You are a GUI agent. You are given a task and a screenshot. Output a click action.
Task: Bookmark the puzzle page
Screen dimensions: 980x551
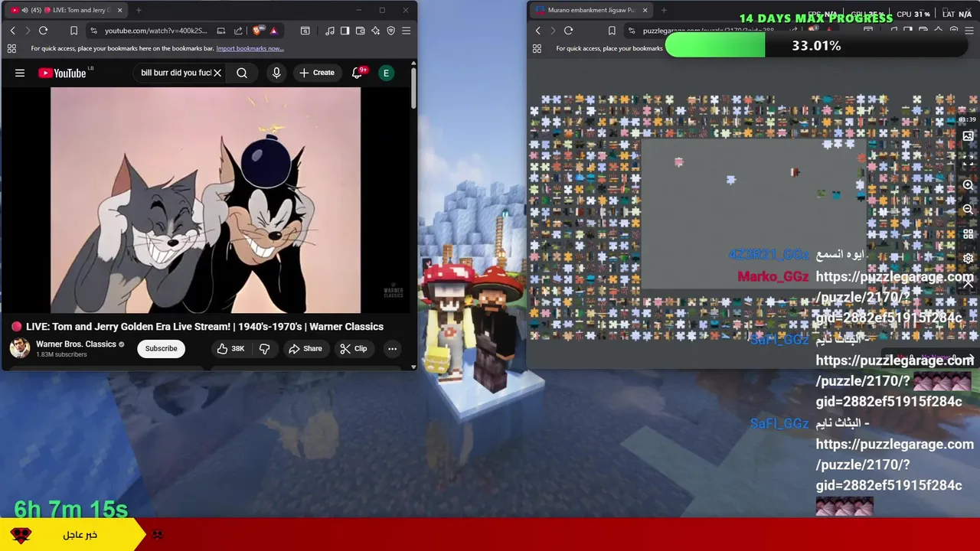612,31
